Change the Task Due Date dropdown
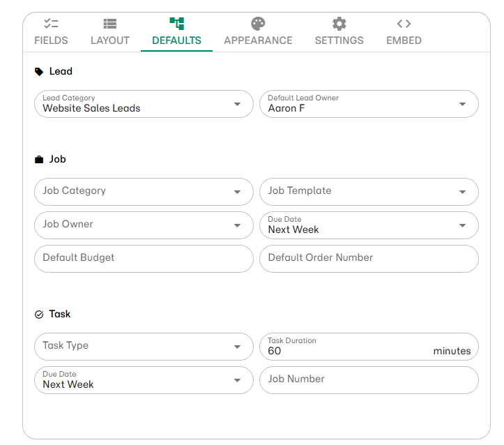504x445 pixels. [144, 380]
